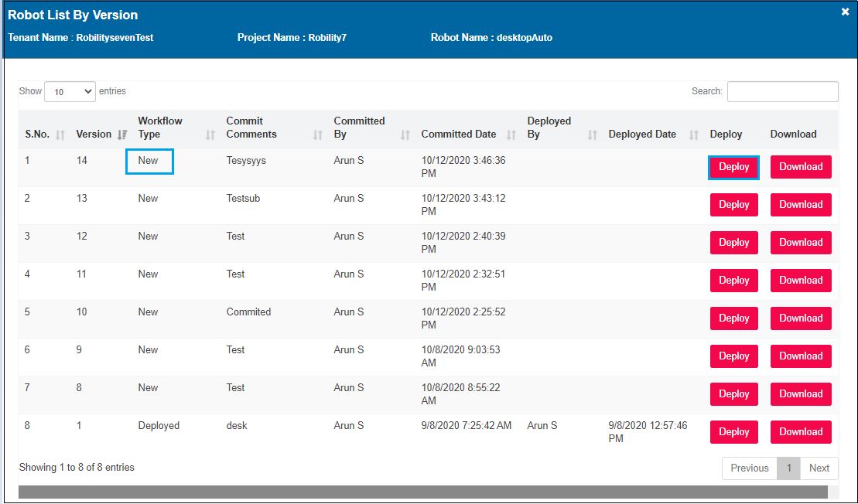Click Deployed Date sort icon
858x504 pixels.
[x=693, y=135]
